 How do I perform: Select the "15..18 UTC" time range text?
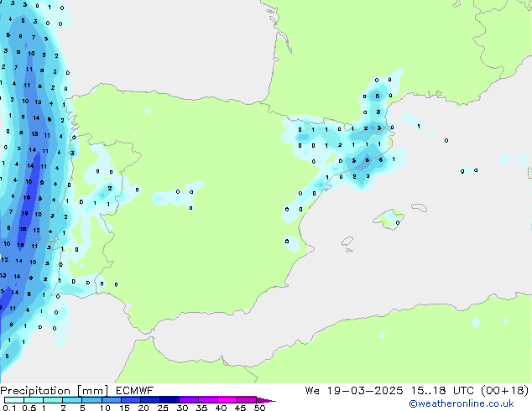coord(442,391)
